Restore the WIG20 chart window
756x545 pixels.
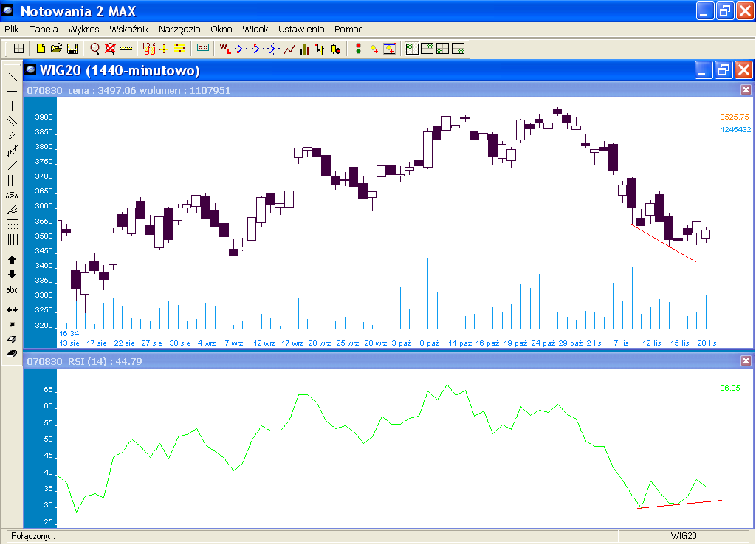[x=724, y=70]
